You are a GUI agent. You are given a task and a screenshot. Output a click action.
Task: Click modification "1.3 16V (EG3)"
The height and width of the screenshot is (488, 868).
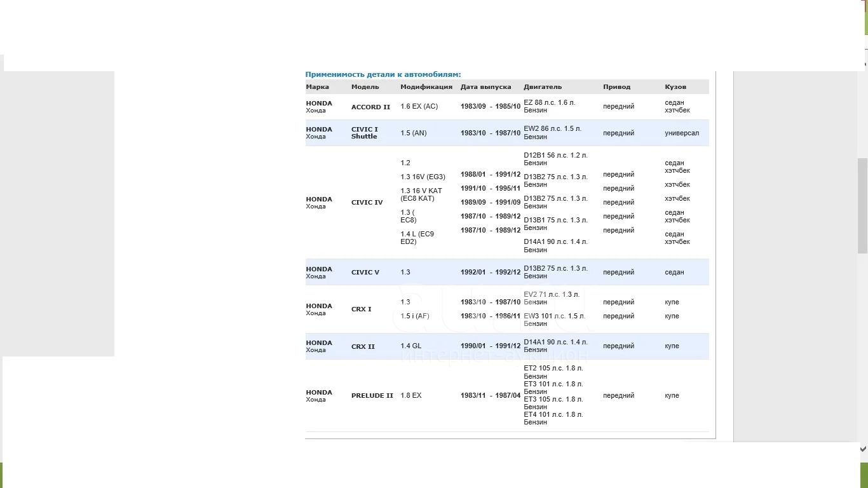423,177
